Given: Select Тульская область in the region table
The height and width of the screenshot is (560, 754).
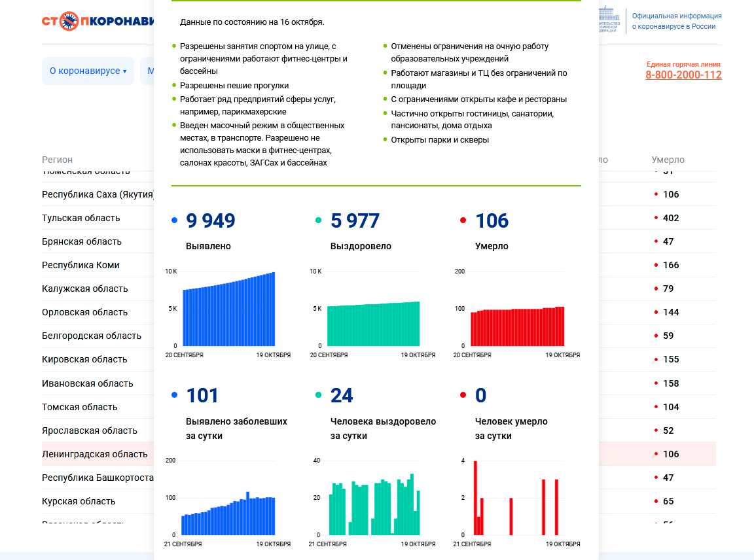Looking at the screenshot, I should click(81, 218).
